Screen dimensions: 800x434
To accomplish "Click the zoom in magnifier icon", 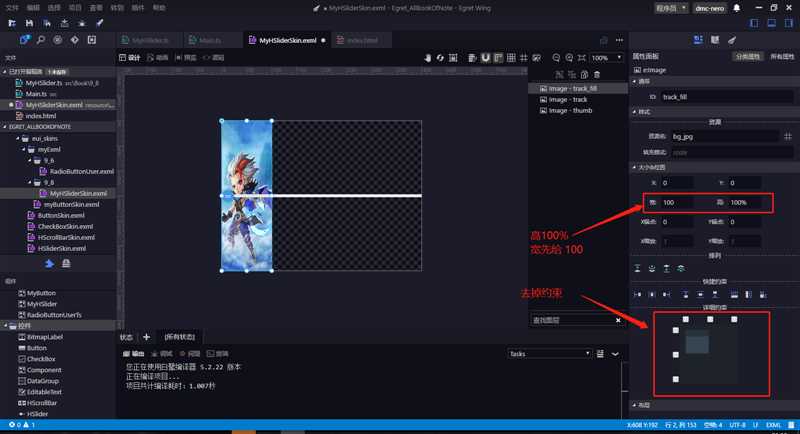I will [x=569, y=58].
